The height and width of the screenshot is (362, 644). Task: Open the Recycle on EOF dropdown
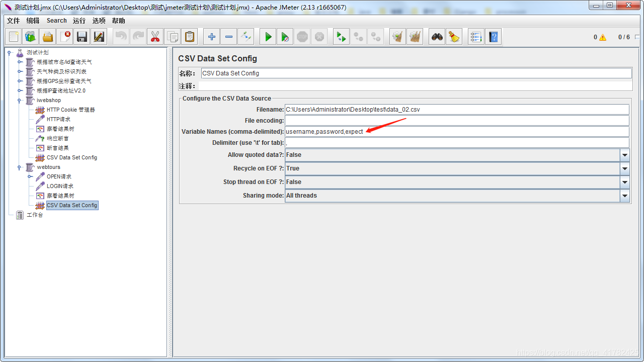pyautogui.click(x=625, y=168)
